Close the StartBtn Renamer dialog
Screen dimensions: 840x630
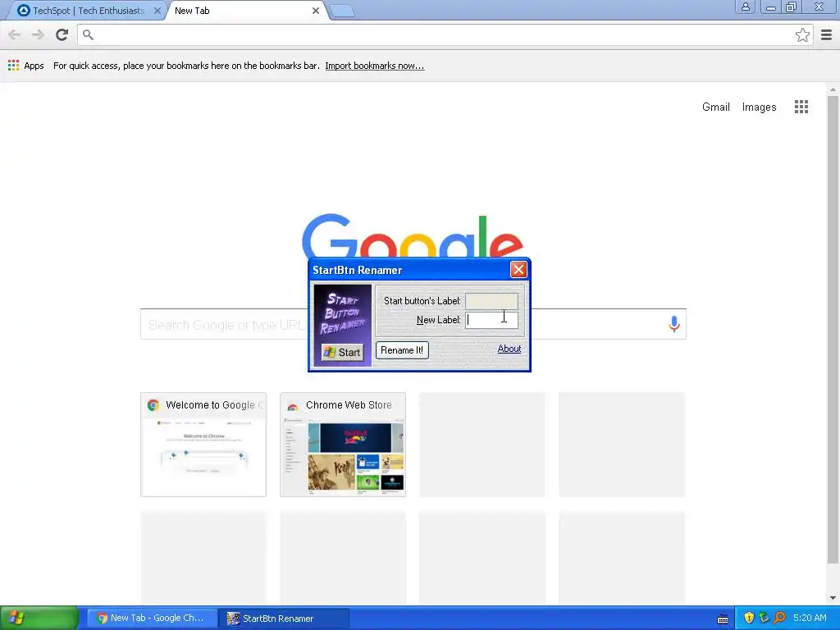point(518,269)
